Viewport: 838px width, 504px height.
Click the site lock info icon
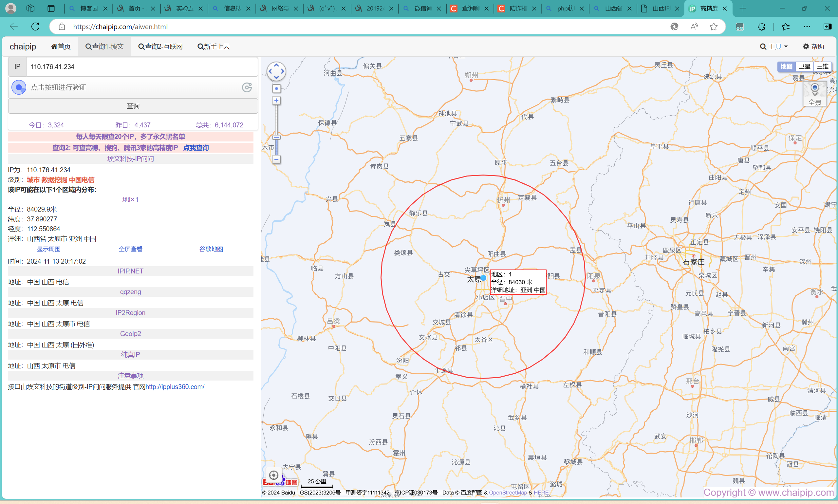[62, 27]
